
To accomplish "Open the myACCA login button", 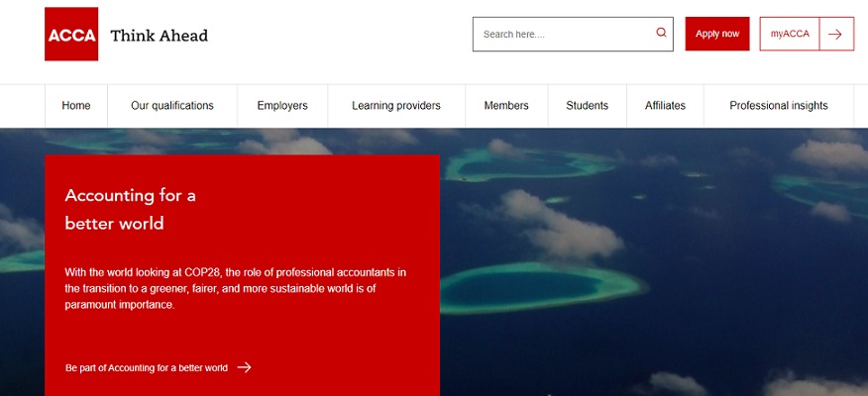I will coord(790,34).
